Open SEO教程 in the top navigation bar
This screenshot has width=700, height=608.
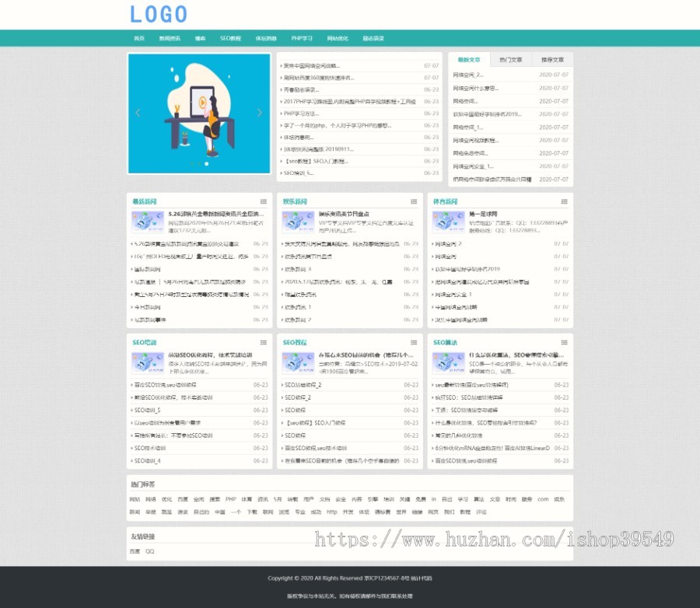[230, 38]
